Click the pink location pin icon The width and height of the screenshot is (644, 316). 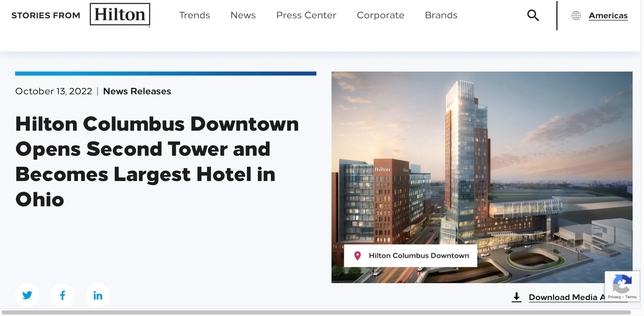pyautogui.click(x=357, y=256)
